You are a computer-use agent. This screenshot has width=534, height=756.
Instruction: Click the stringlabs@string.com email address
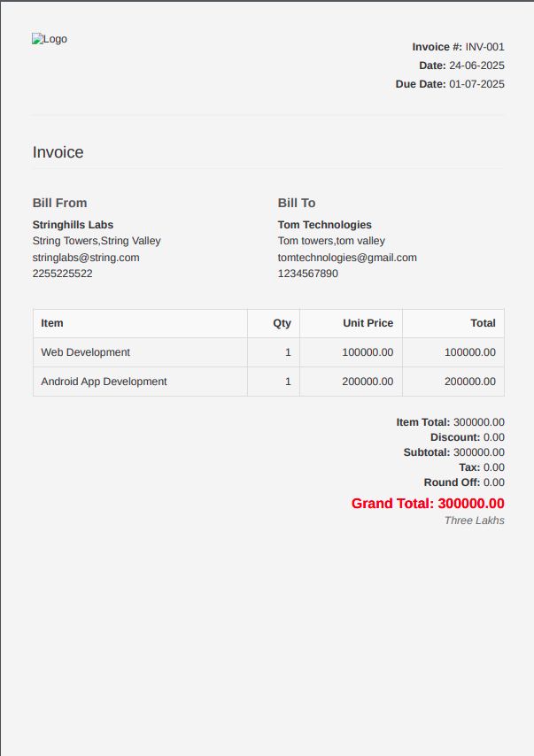coord(86,258)
